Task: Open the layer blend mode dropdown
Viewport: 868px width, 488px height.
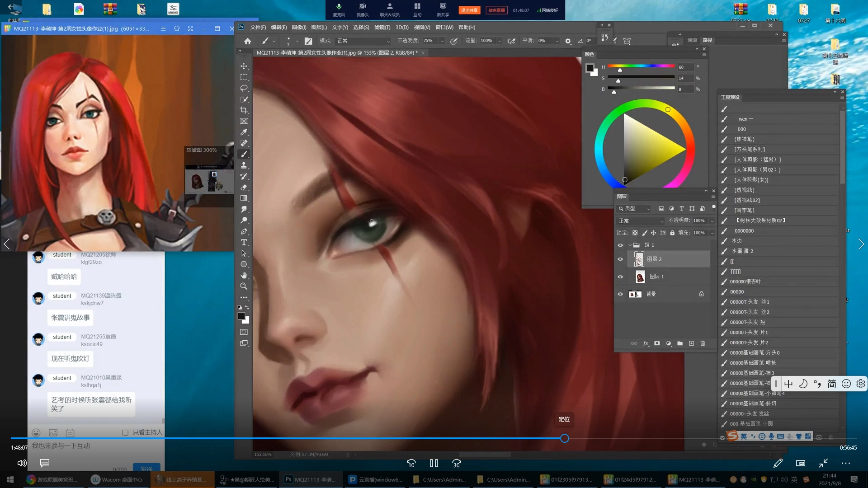Action: pos(641,221)
